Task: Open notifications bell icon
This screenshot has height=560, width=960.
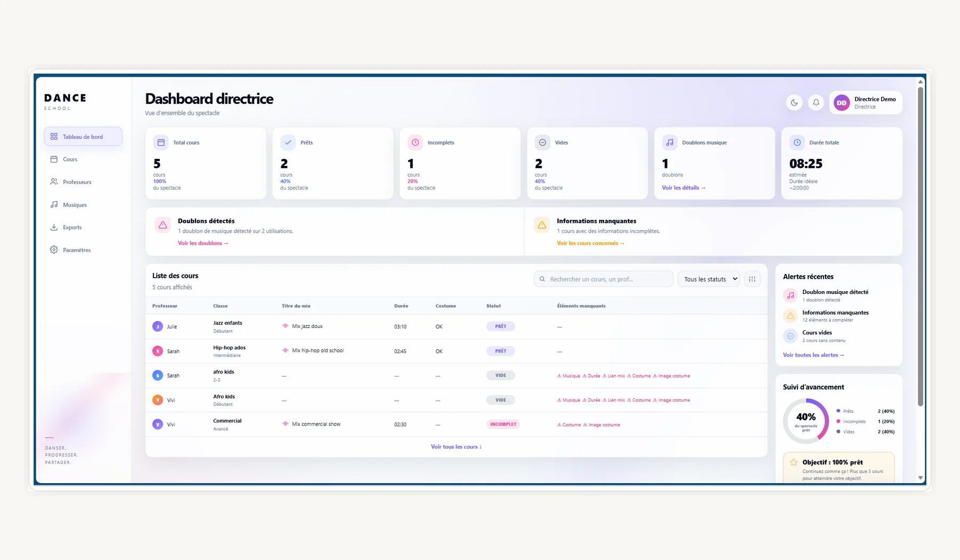Action: [x=816, y=103]
